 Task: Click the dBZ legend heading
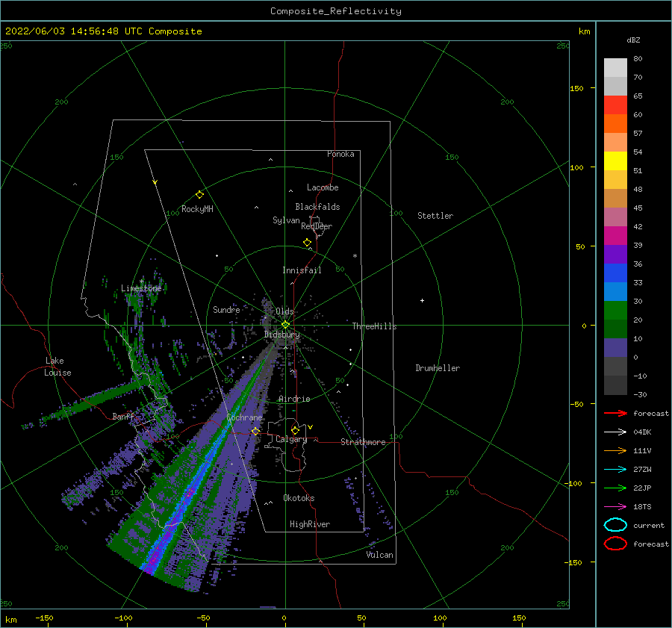633,40
